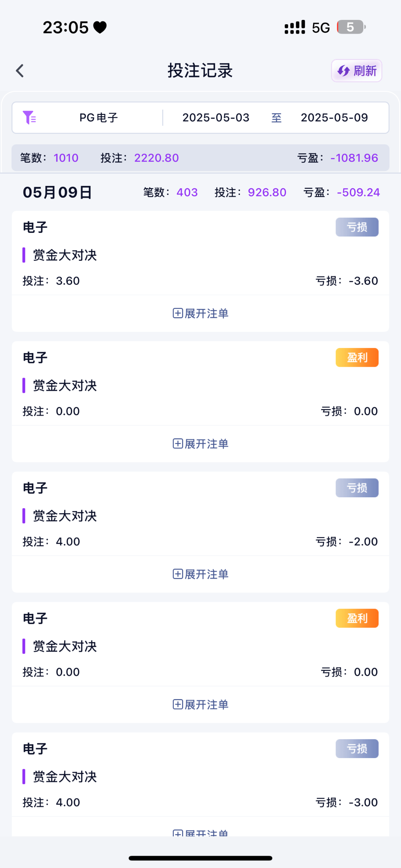Open the PG电子 platform selector

click(98, 118)
